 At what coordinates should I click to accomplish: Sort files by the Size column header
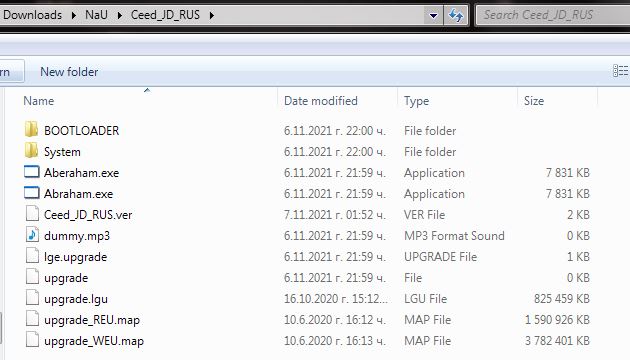[534, 101]
